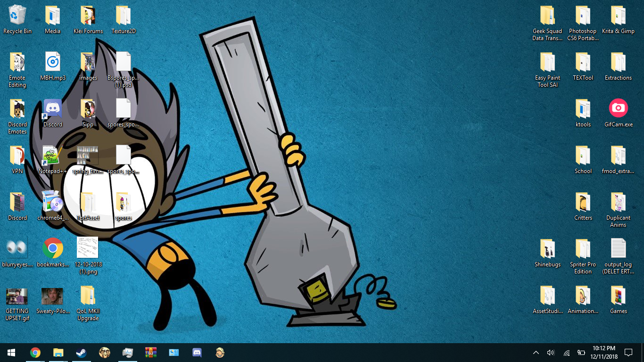
Task: Open the Geek Squad Data Transfer folder
Action: (547, 23)
